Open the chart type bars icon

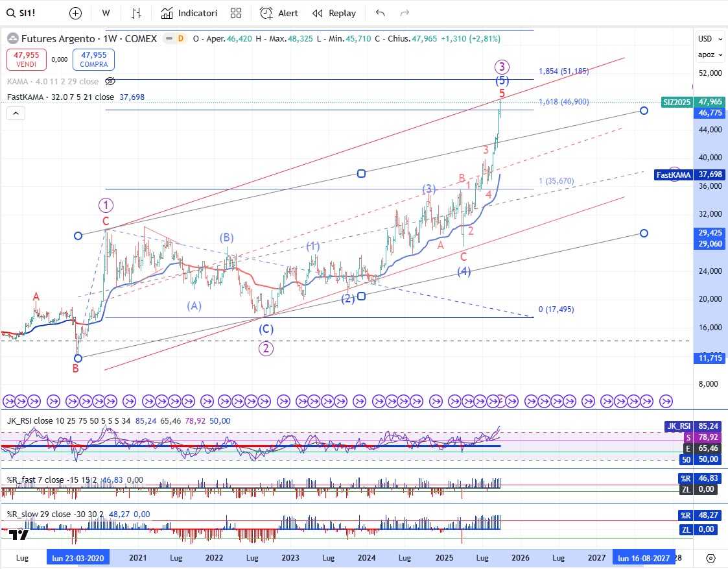(136, 13)
